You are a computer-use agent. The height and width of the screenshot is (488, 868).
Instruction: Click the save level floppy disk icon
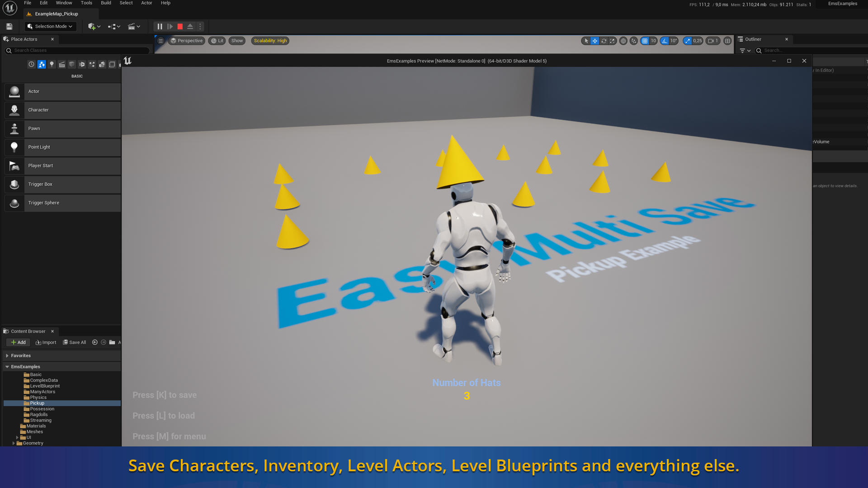[9, 27]
